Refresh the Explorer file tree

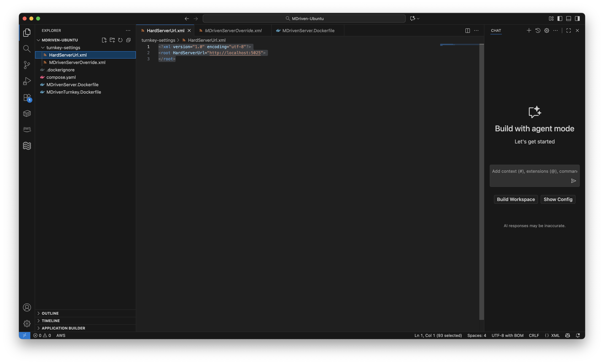click(120, 40)
